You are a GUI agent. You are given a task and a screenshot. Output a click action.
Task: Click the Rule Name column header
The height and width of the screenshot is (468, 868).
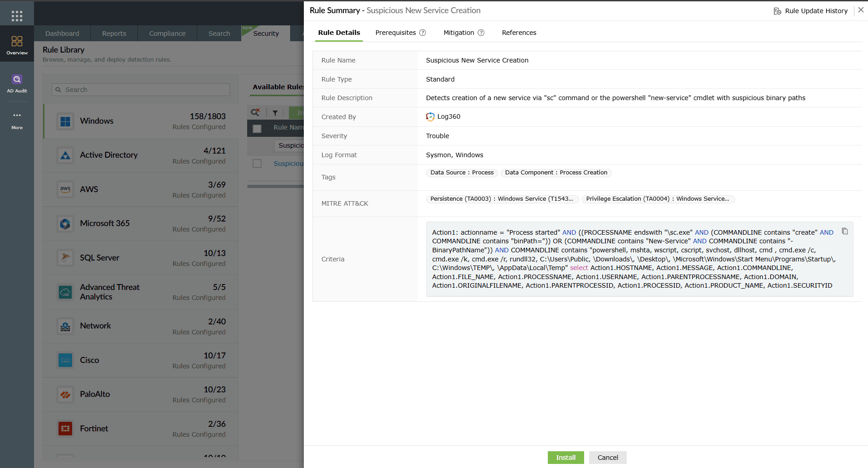point(288,127)
